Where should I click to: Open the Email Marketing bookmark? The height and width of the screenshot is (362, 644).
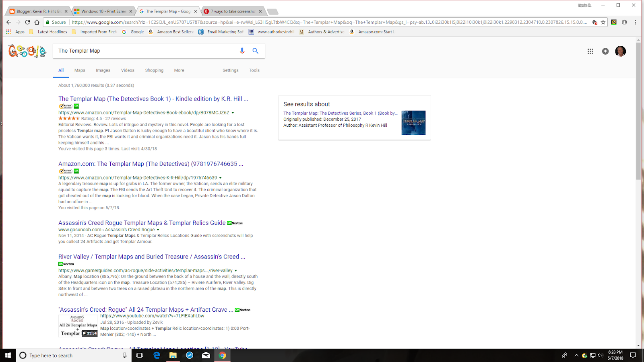click(221, 32)
